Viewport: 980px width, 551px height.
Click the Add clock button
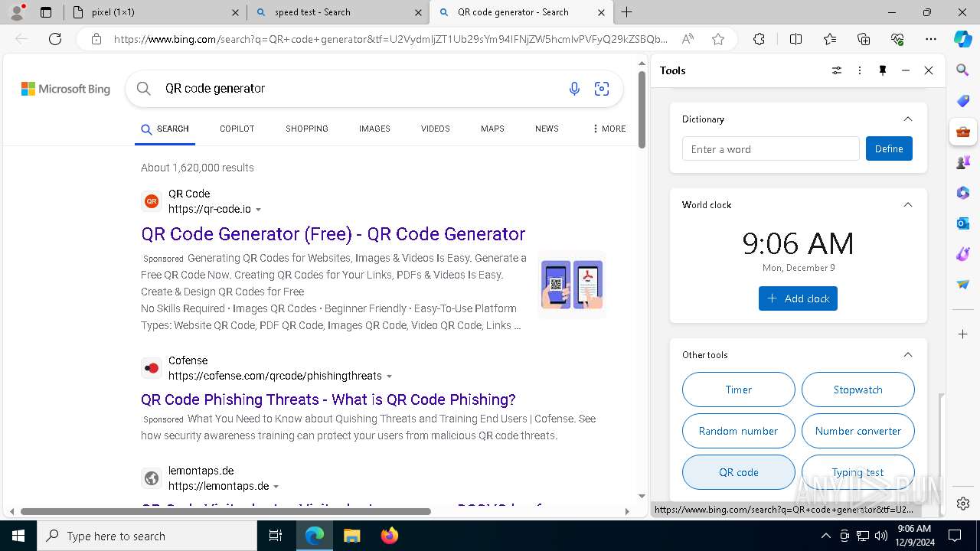[x=798, y=298]
